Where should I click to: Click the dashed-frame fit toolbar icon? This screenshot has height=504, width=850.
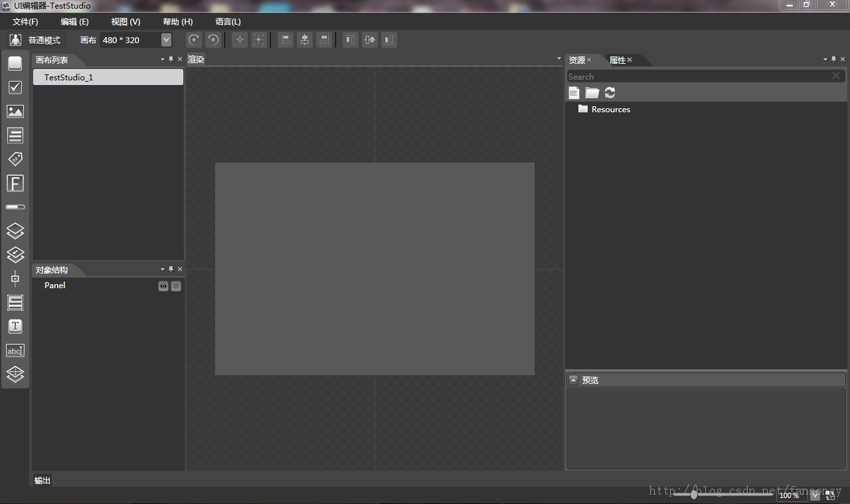259,40
